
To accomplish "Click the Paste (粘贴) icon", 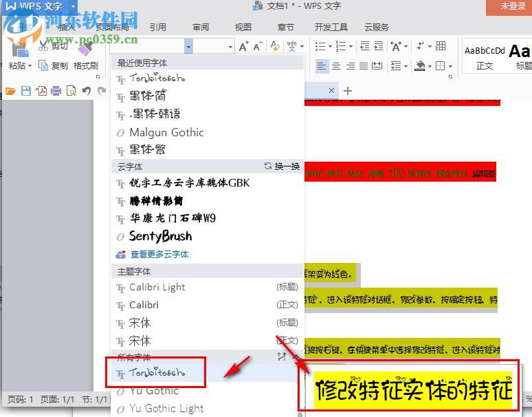I will point(19,50).
